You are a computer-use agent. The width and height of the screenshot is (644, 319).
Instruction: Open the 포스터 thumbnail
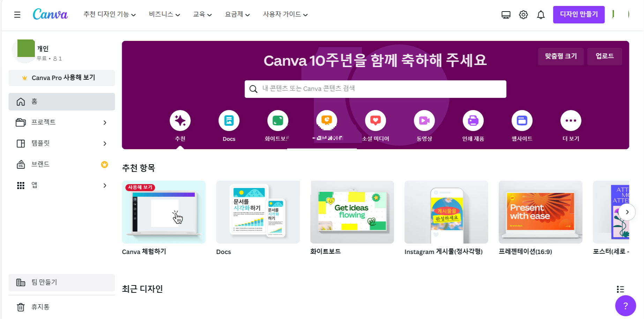pyautogui.click(x=611, y=212)
